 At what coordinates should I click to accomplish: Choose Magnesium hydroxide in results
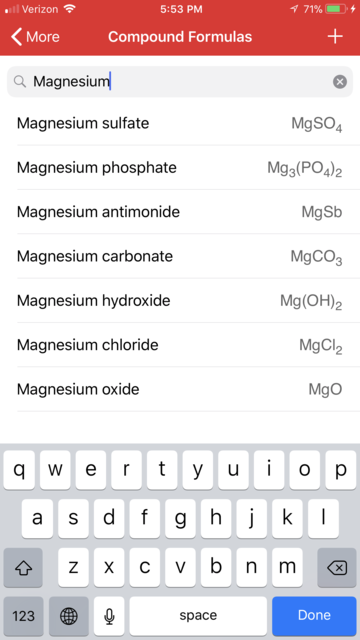coord(180,301)
